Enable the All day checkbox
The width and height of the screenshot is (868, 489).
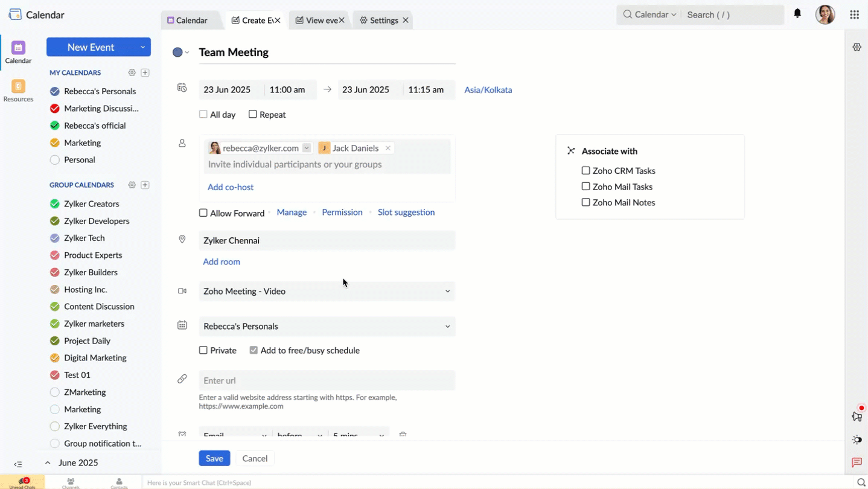[203, 114]
